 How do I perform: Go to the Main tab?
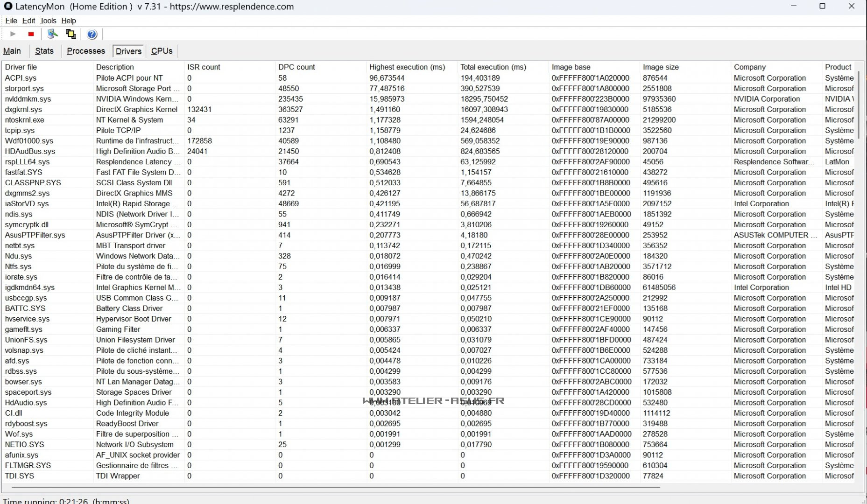tap(12, 51)
